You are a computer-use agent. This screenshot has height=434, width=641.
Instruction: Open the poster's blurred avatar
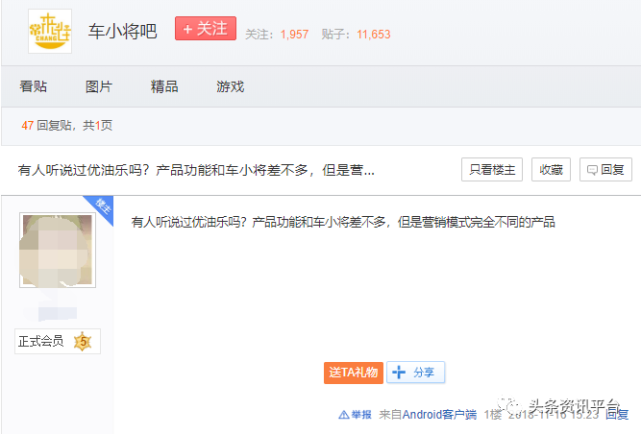coord(56,250)
